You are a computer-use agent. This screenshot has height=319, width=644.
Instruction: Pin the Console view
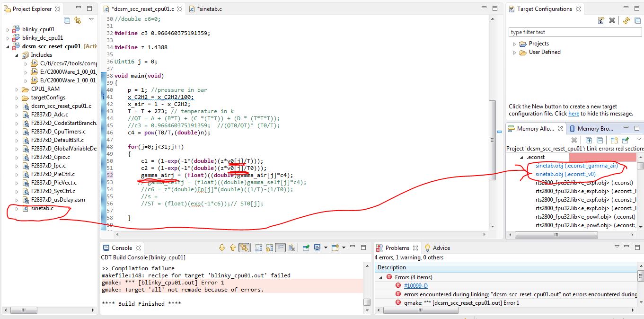coord(306,248)
